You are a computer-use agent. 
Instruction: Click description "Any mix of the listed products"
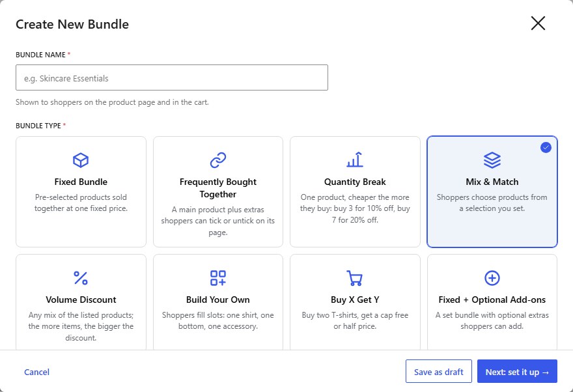pos(81,326)
